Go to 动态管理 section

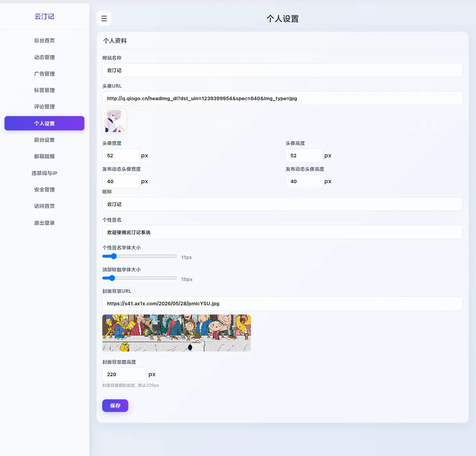[x=44, y=57]
